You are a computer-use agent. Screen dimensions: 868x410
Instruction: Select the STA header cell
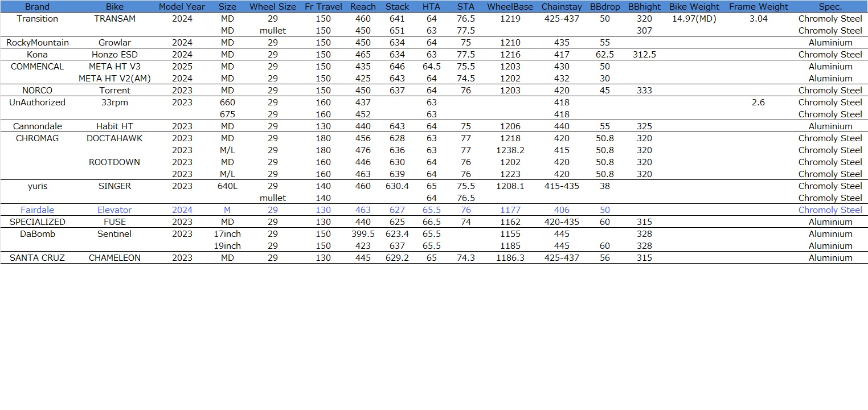(466, 7)
